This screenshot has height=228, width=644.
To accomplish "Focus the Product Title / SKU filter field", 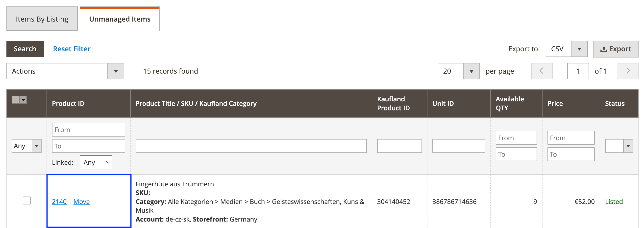I will click(251, 146).
